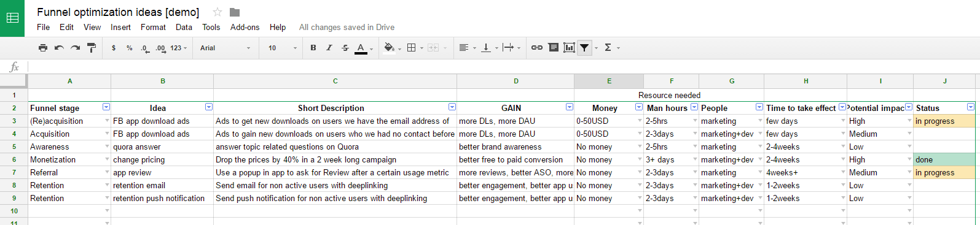
Task: Open the View menu
Action: coord(92,27)
